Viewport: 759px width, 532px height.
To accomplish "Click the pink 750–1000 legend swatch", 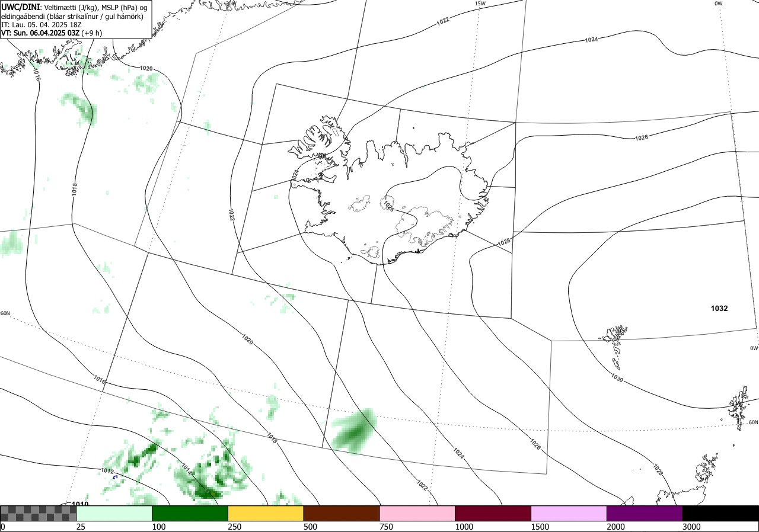I will click(x=417, y=513).
